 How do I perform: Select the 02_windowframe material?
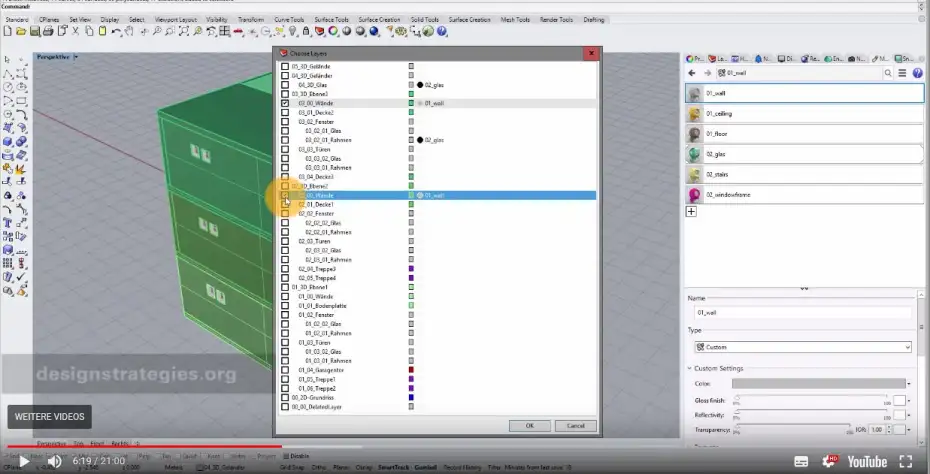click(x=804, y=195)
